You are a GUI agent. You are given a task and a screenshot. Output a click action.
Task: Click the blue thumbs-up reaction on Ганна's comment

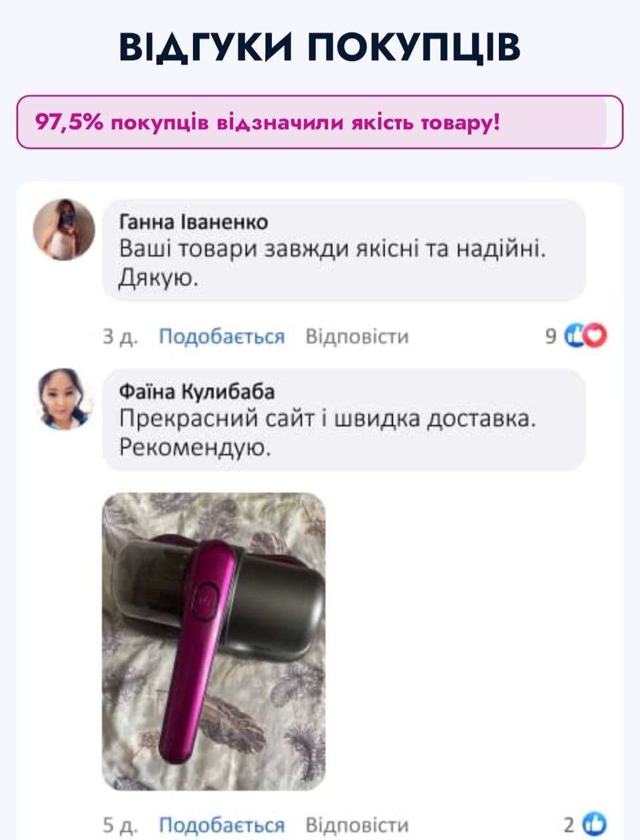[575, 336]
